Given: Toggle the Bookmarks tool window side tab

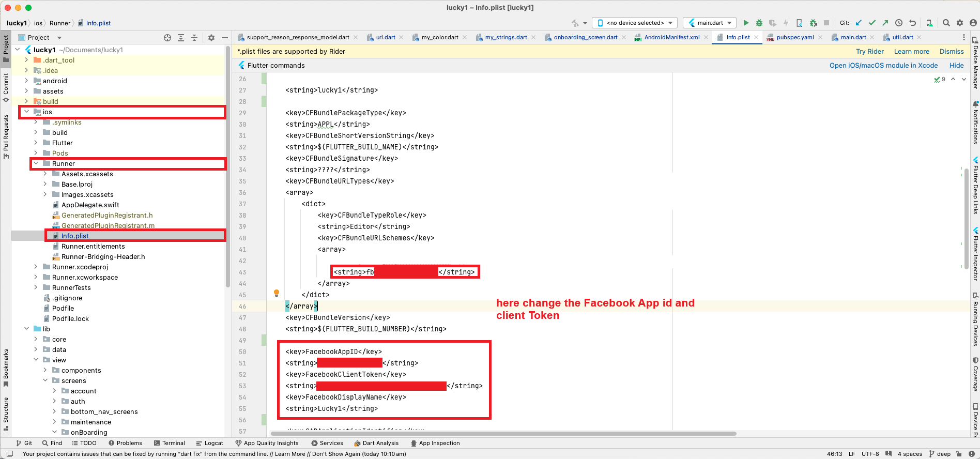Looking at the screenshot, I should [x=6, y=367].
